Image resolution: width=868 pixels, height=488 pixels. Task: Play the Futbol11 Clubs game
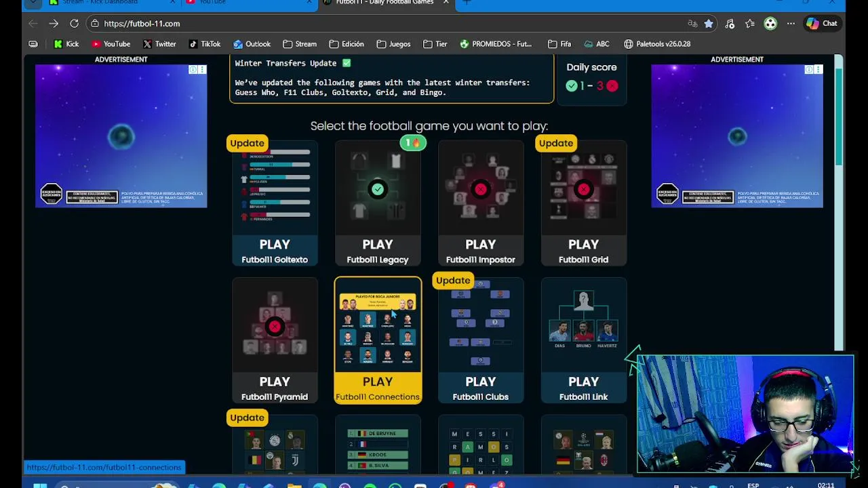(x=481, y=388)
